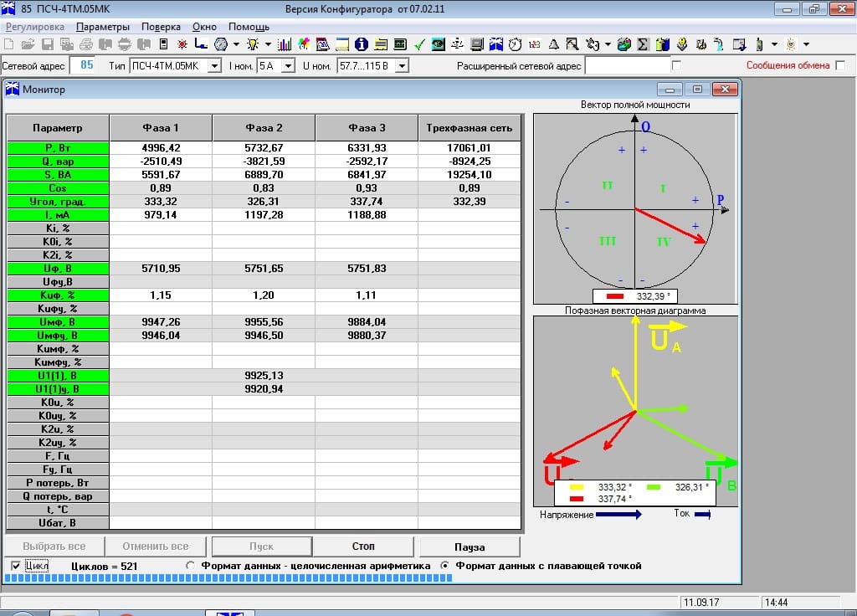The height and width of the screenshot is (616, 857).
Task: Open the Тип device type dropdown
Action: (x=214, y=65)
